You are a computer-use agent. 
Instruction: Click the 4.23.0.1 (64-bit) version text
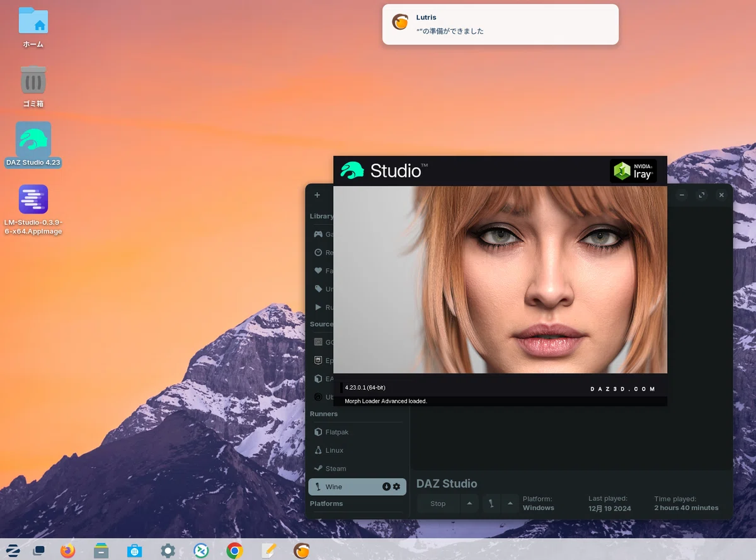pyautogui.click(x=365, y=387)
